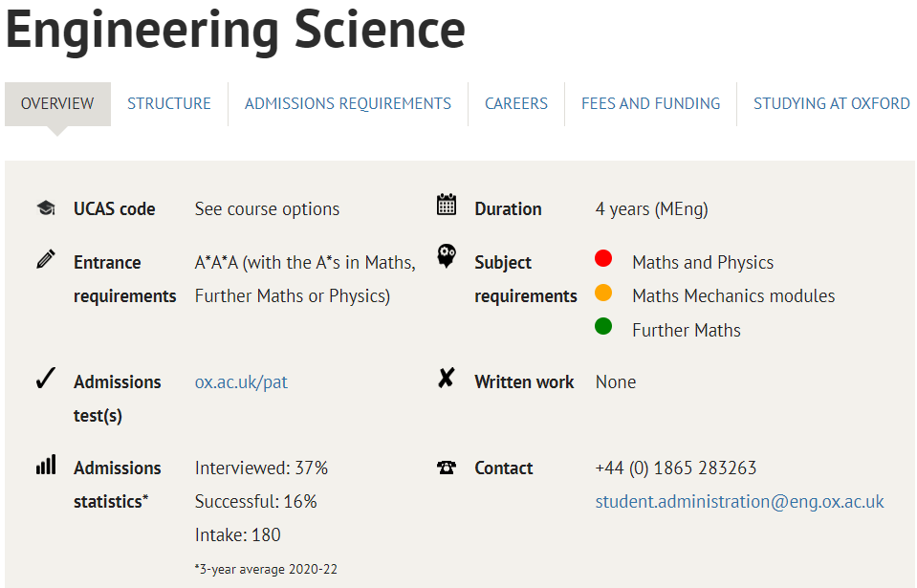Switch to Admissions Requirements tab
917x588 pixels.
pos(348,104)
